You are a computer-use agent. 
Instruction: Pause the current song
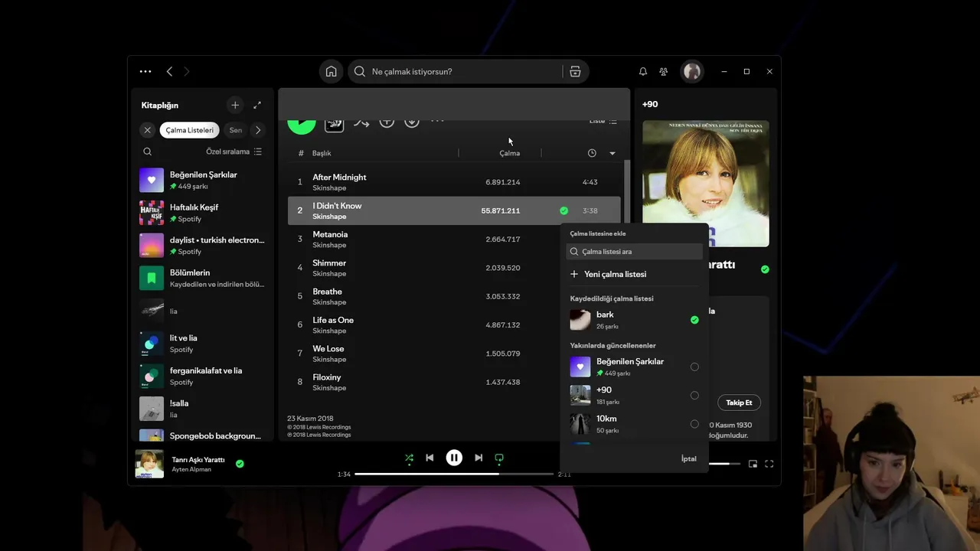tap(454, 458)
